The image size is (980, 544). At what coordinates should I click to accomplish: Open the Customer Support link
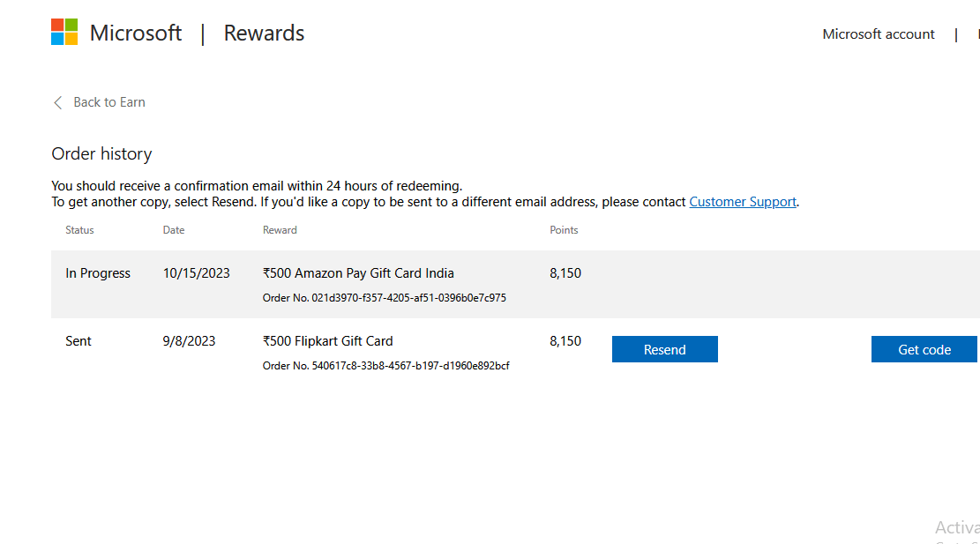(742, 202)
